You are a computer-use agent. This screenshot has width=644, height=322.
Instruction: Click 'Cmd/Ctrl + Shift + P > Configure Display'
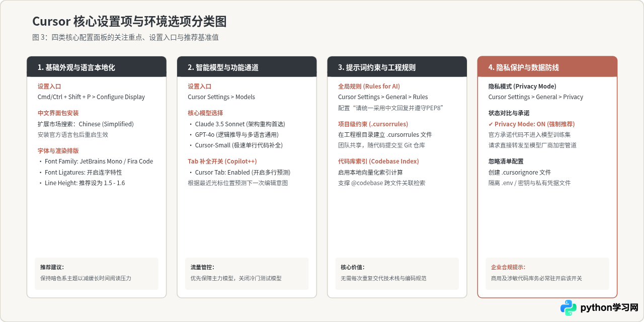(91, 97)
